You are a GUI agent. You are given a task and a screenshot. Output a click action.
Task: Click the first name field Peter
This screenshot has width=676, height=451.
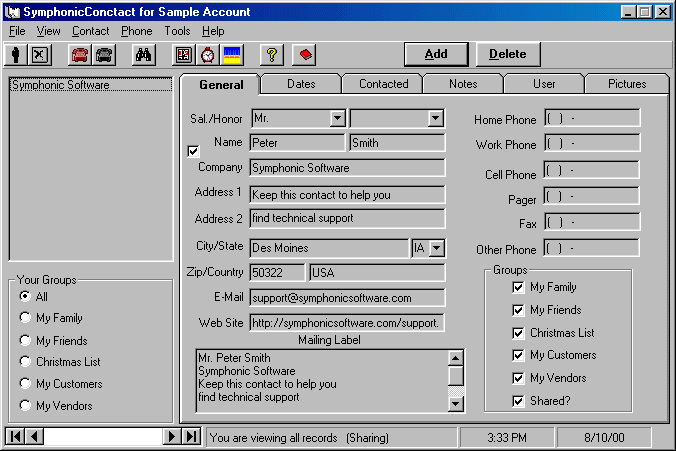[297, 143]
